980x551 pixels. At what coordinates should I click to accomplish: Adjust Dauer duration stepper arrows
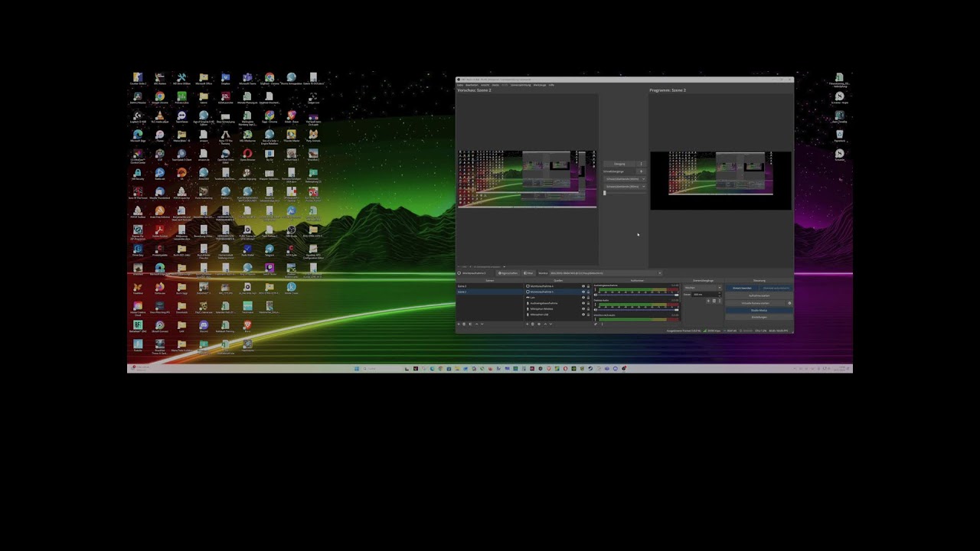(720, 295)
